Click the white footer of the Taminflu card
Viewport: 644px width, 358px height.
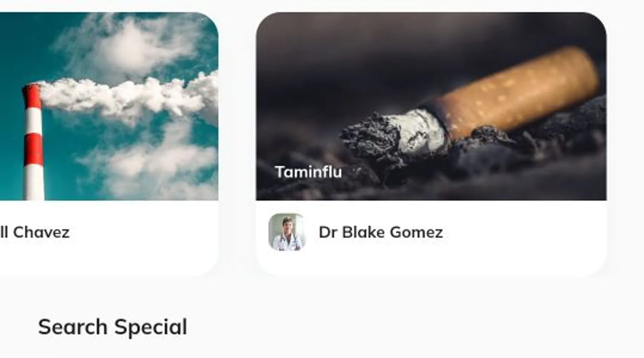(431, 238)
